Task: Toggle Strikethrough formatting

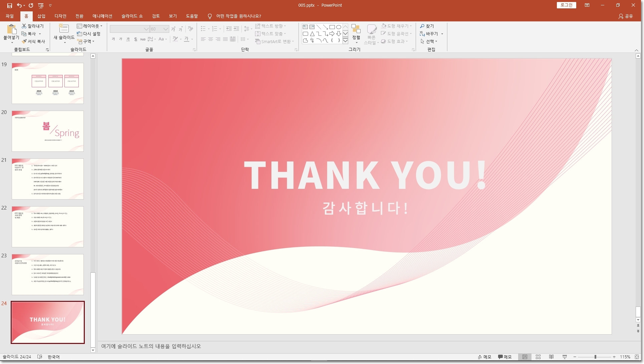Action: pos(143,39)
